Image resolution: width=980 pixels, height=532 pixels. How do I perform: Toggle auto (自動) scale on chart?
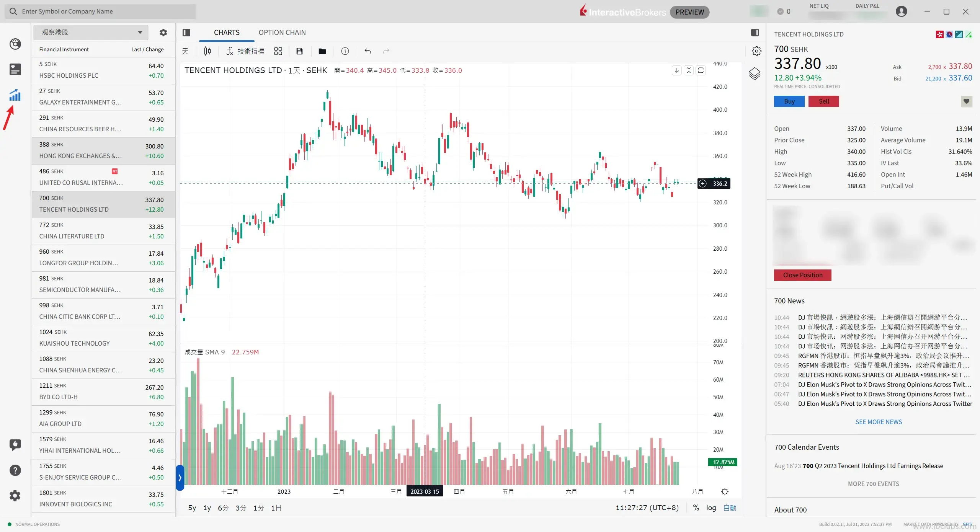(x=730, y=508)
